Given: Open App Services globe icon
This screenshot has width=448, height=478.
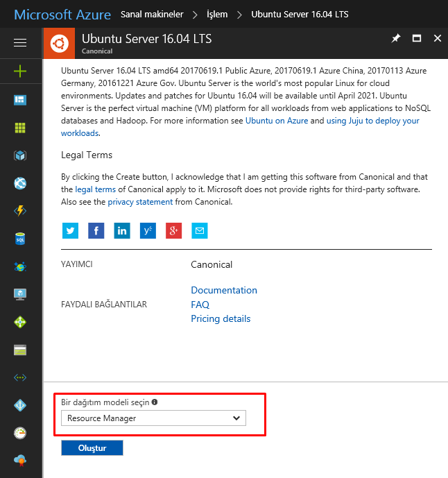Looking at the screenshot, I should 20,183.
